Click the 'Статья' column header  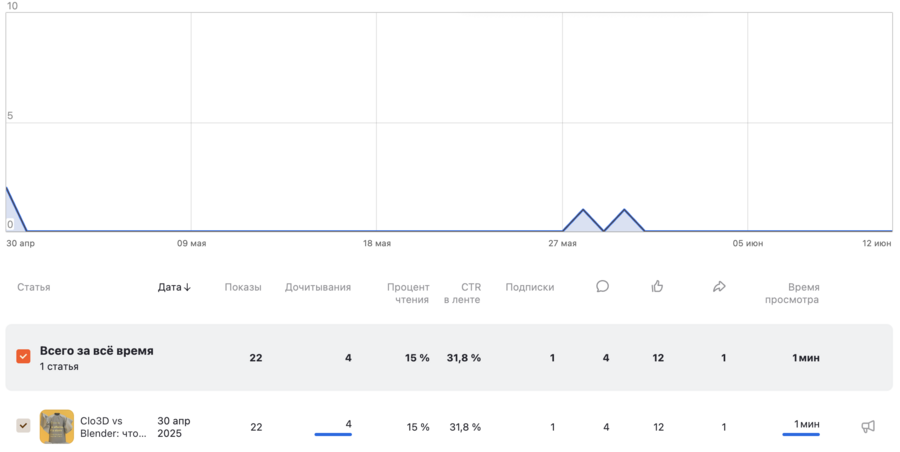coord(33,288)
